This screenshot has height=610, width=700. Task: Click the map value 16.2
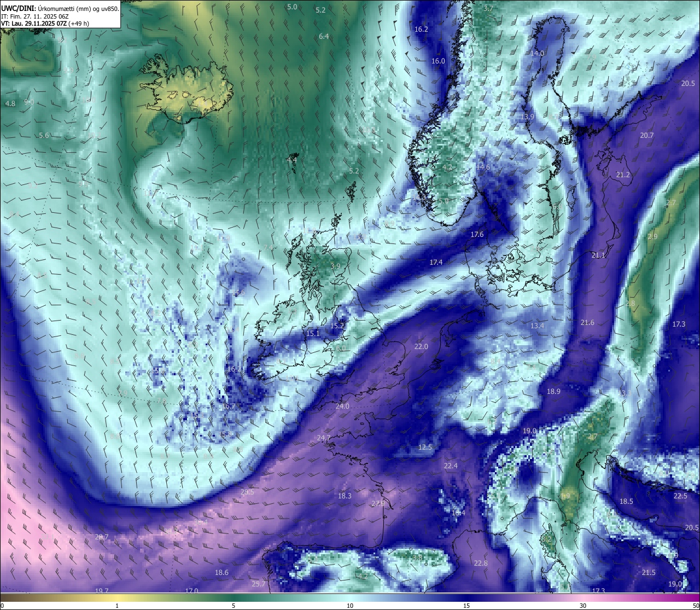point(421,30)
